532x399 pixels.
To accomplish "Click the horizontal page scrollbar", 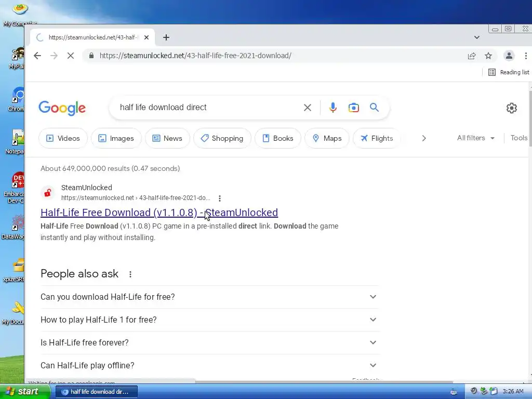I will pos(324,382).
